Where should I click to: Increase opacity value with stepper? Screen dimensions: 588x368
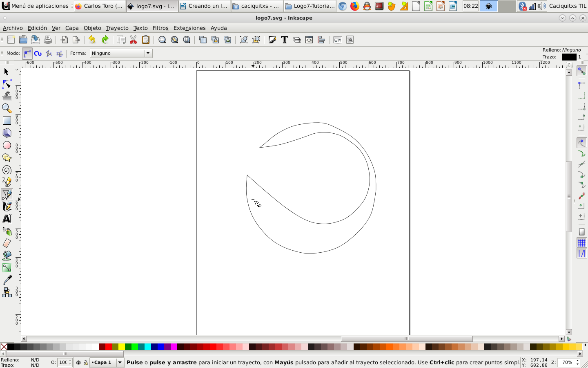(70, 361)
